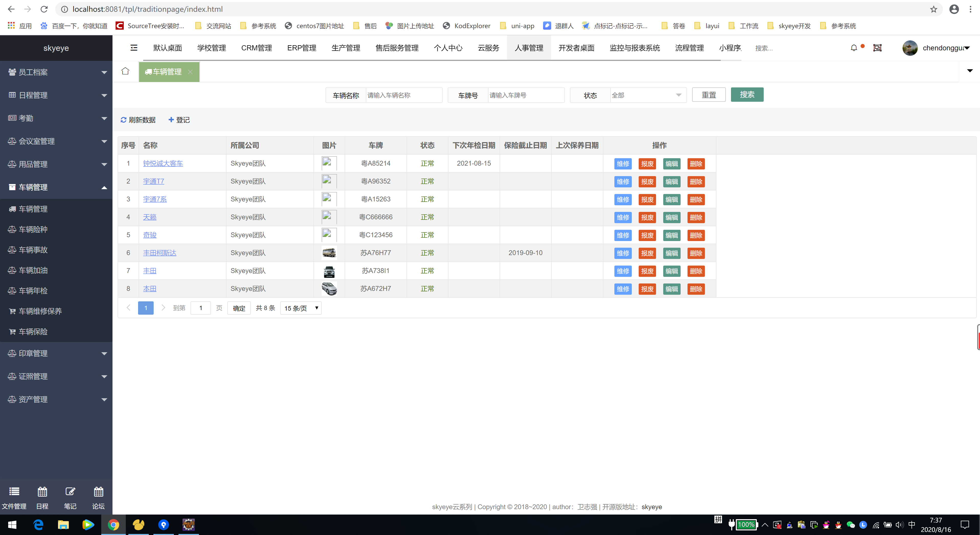The width and height of the screenshot is (980, 535).
Task: Open the 车辆年检 sidebar item
Action: click(x=33, y=291)
